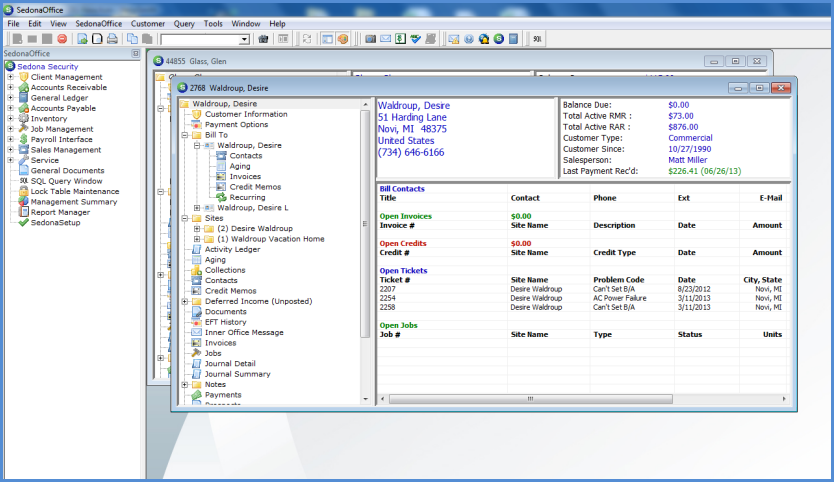
Task: Open the SedonaOffice menu
Action: 98,24
